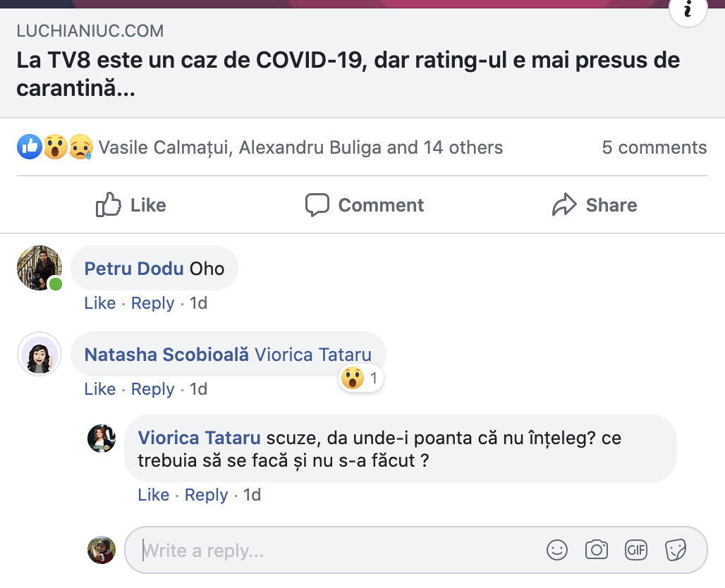The width and height of the screenshot is (725, 588).
Task: Open the 5 comments link
Action: click(654, 147)
